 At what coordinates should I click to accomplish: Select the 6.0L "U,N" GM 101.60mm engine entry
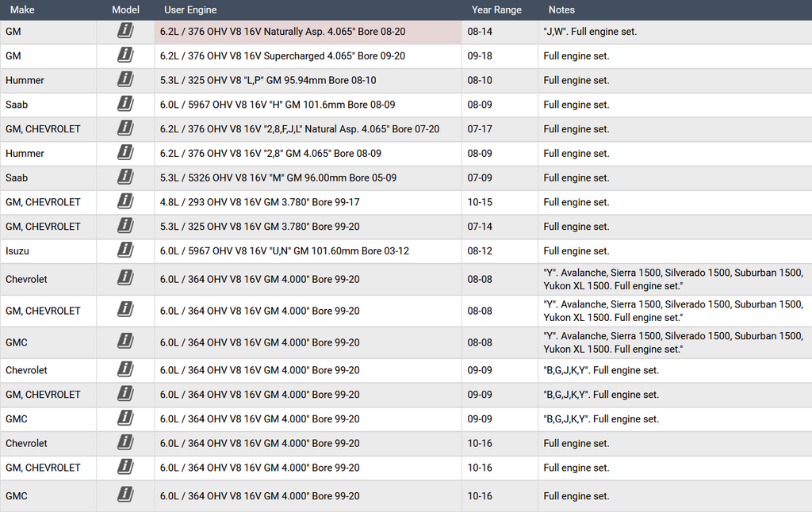pos(284,251)
